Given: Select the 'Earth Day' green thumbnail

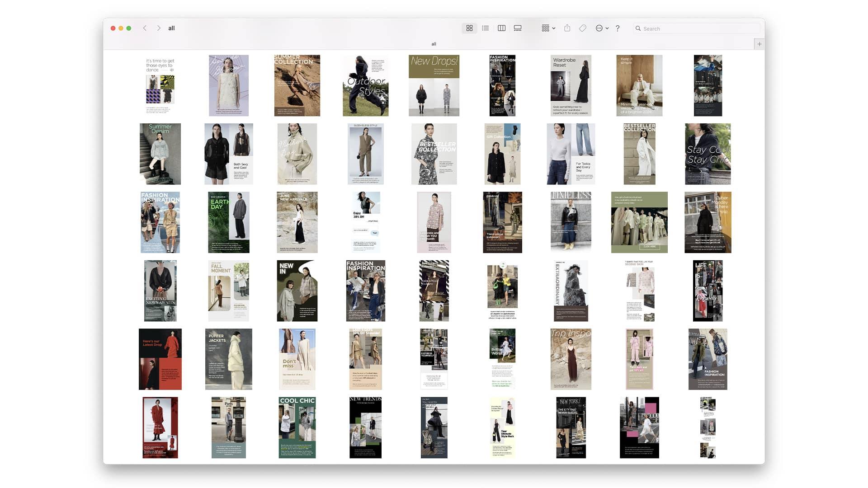Looking at the screenshot, I should click(x=229, y=222).
